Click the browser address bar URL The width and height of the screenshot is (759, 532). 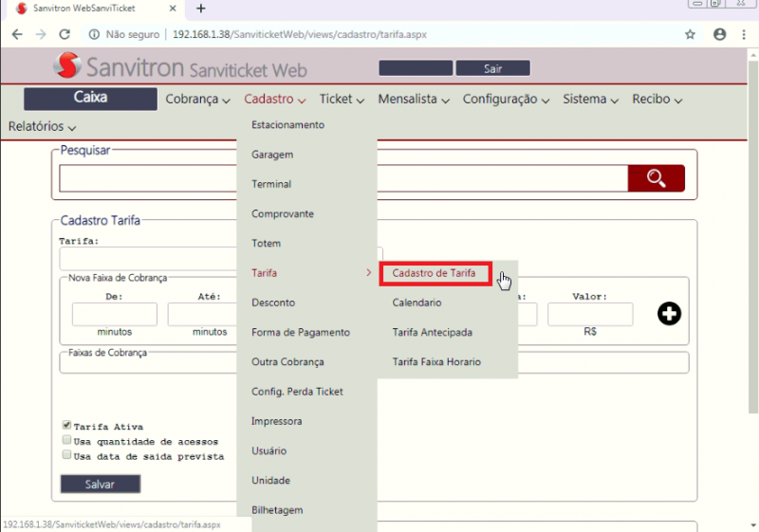pos(300,34)
